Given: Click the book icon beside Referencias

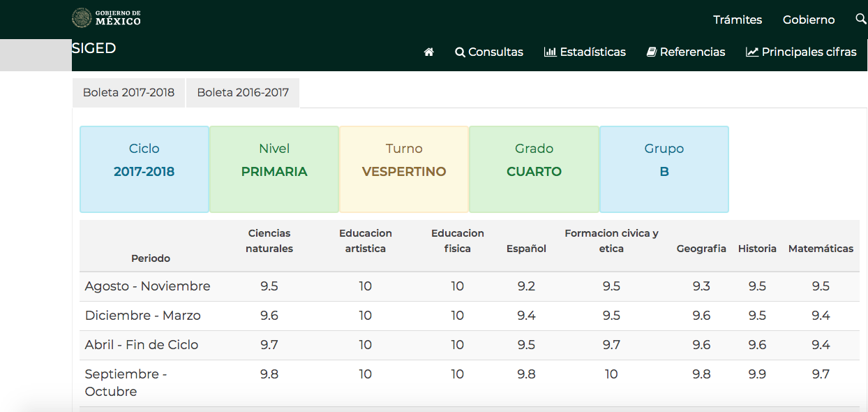Looking at the screenshot, I should 652,52.
